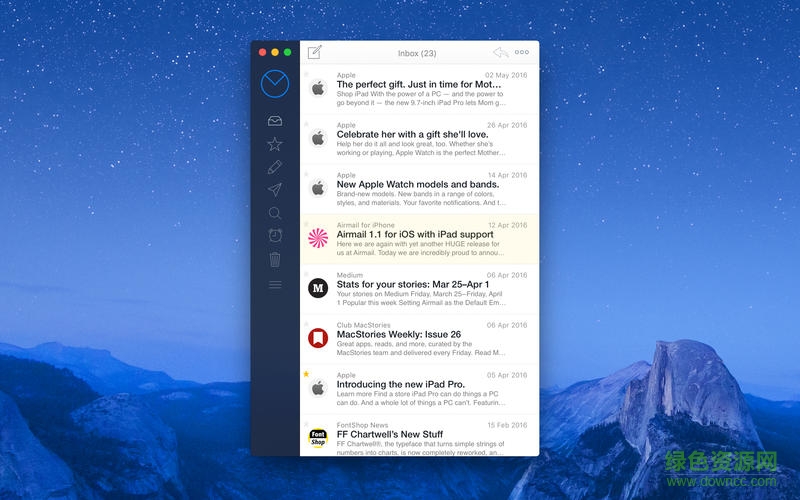This screenshot has height=500, width=800.
Task: Star the FF Chartwell's New Stuff email
Action: [306, 424]
